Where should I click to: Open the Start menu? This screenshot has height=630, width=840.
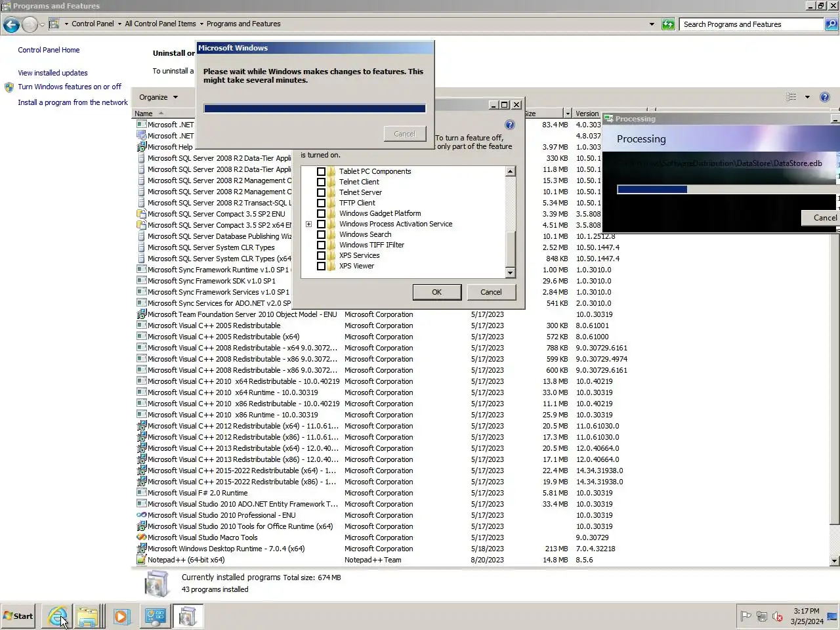click(18, 616)
